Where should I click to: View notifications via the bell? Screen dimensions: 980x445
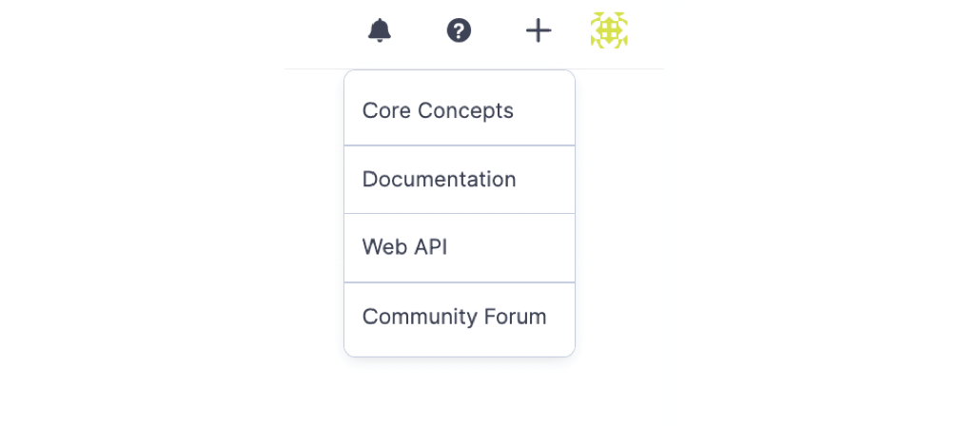tap(380, 30)
